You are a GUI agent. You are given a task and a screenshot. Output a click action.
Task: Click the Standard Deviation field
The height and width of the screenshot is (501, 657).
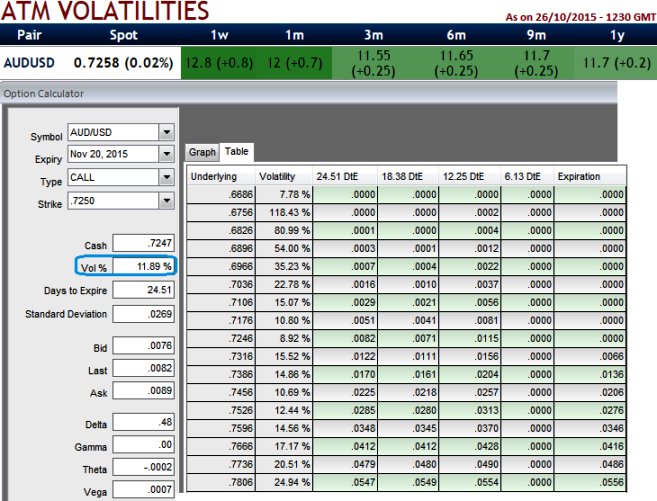[143, 314]
